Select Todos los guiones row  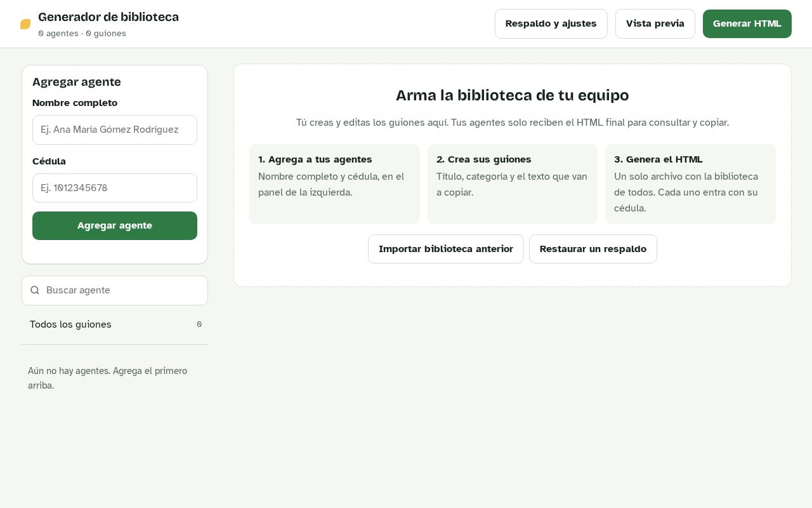[x=115, y=324]
